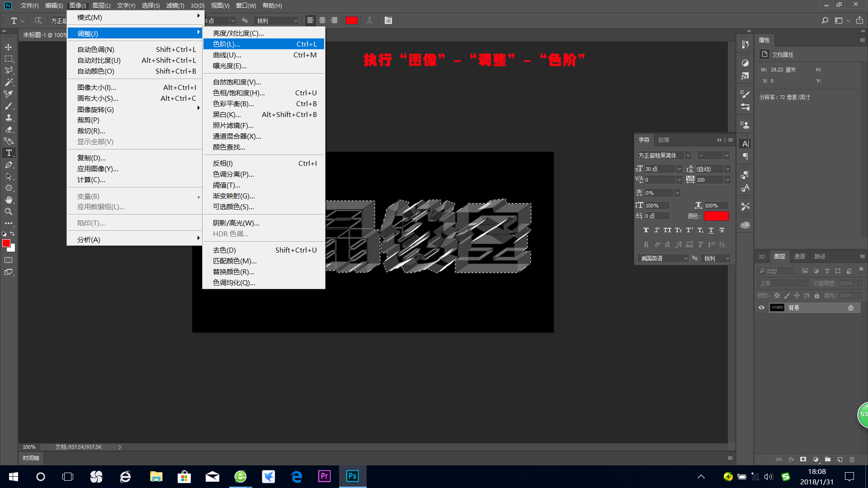This screenshot has height=488, width=868.
Task: Choose 曲线(U) from the adjustments submenu
Action: 227,55
